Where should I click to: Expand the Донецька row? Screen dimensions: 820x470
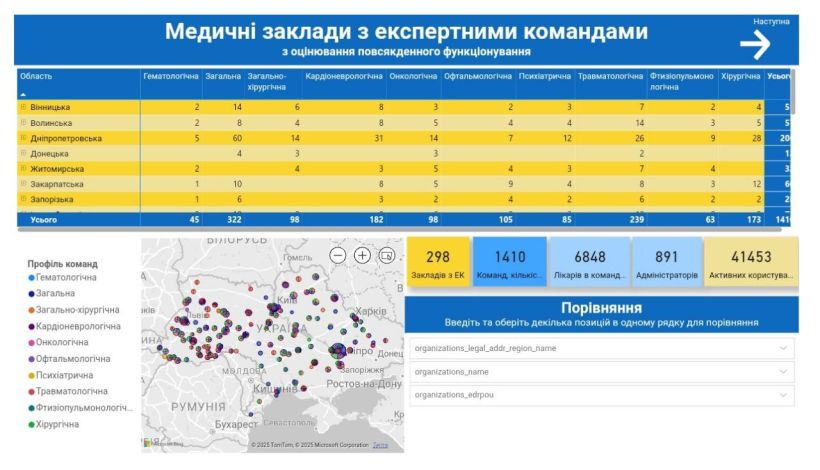point(24,153)
